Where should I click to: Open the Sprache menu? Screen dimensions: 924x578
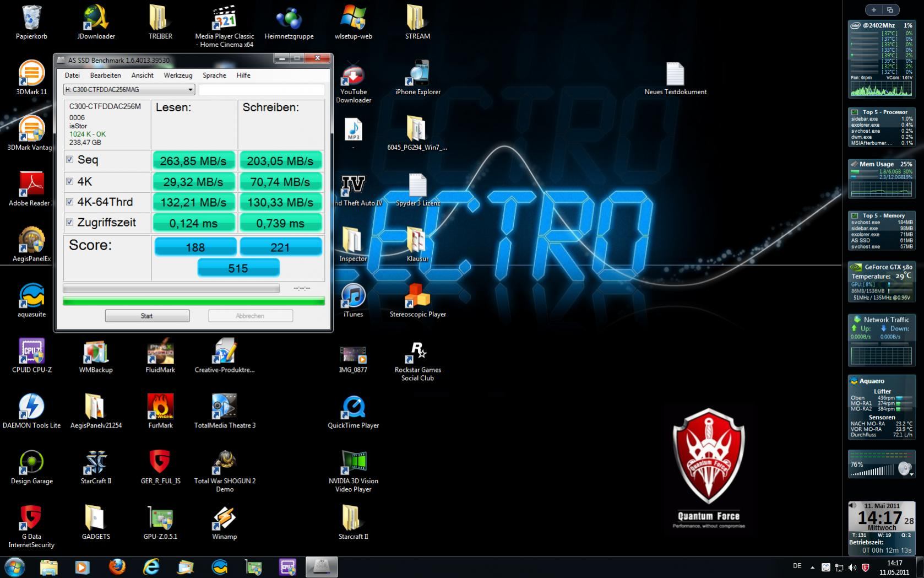(x=214, y=75)
